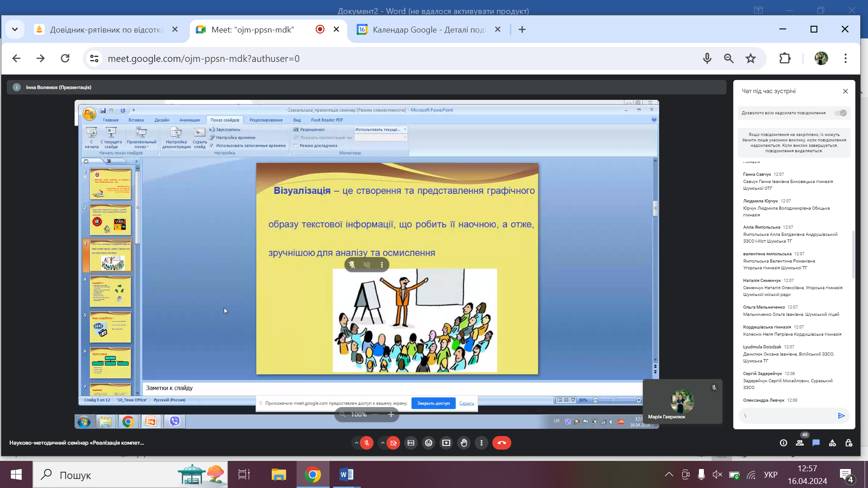868x488 pixels.
Task: Go back in Chrome
Action: point(16,58)
